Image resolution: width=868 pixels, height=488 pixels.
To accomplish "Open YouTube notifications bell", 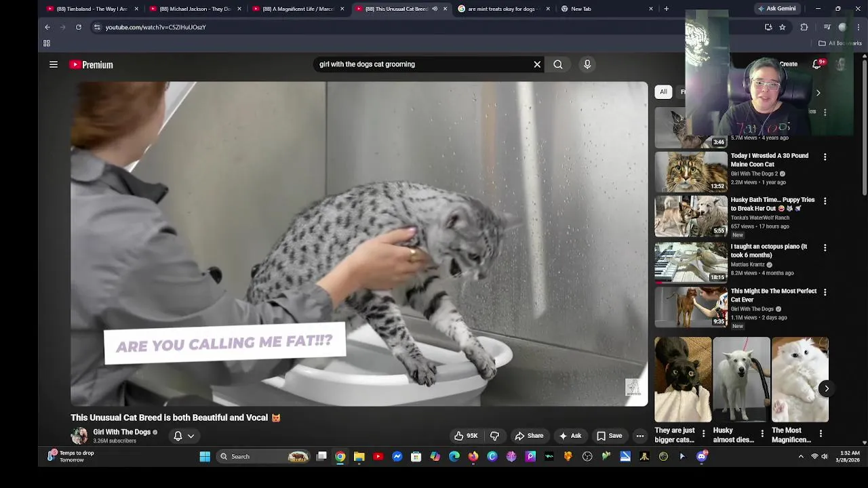I will 817,64.
